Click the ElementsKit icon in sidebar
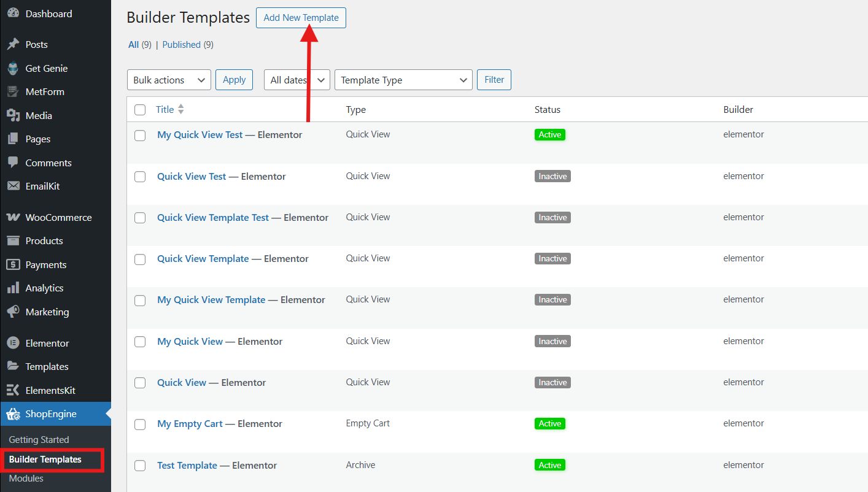 (x=13, y=391)
